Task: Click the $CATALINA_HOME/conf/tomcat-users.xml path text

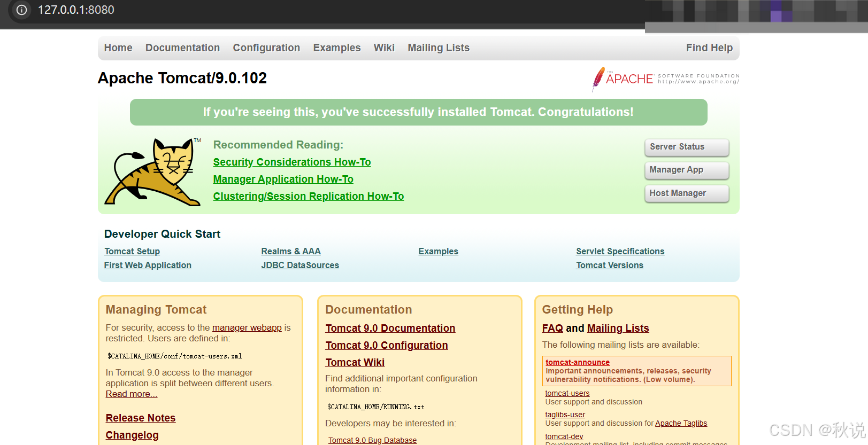Action: tap(175, 356)
